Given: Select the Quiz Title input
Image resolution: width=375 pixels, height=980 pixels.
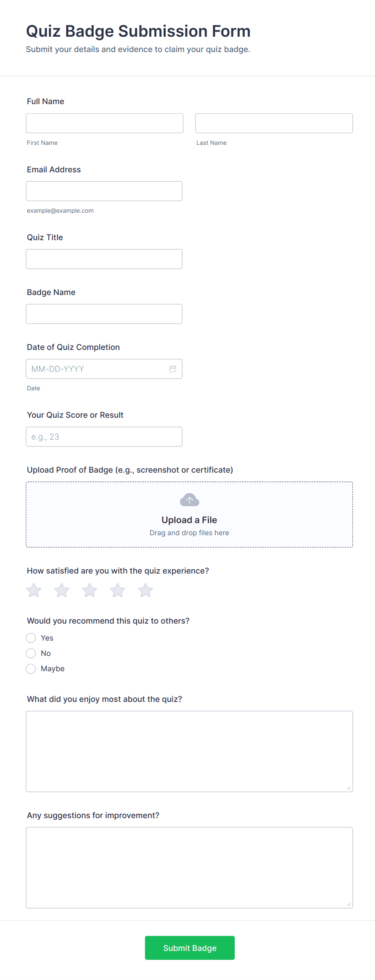Looking at the screenshot, I should 104,259.
